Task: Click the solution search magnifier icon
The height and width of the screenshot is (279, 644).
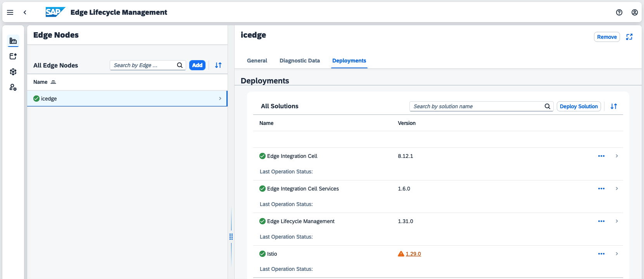Action: point(547,106)
